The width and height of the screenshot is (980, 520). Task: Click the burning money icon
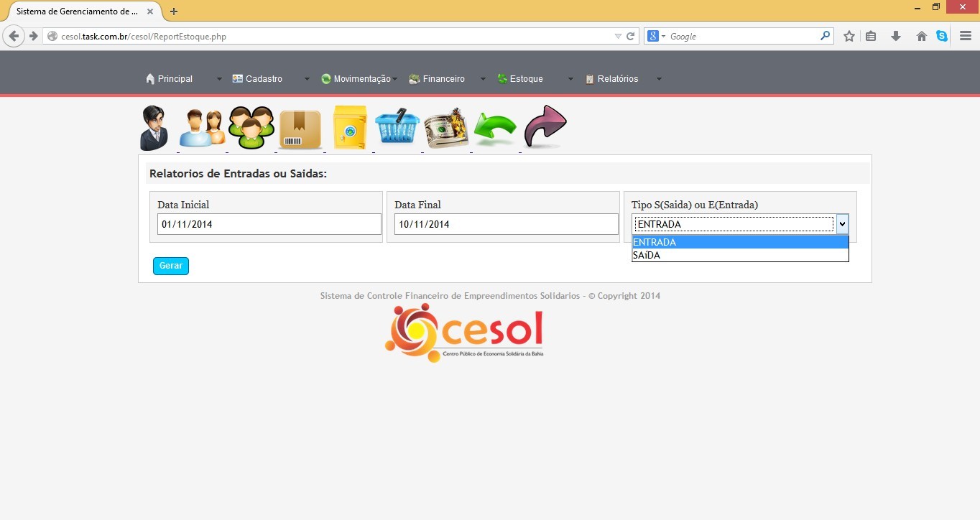446,129
